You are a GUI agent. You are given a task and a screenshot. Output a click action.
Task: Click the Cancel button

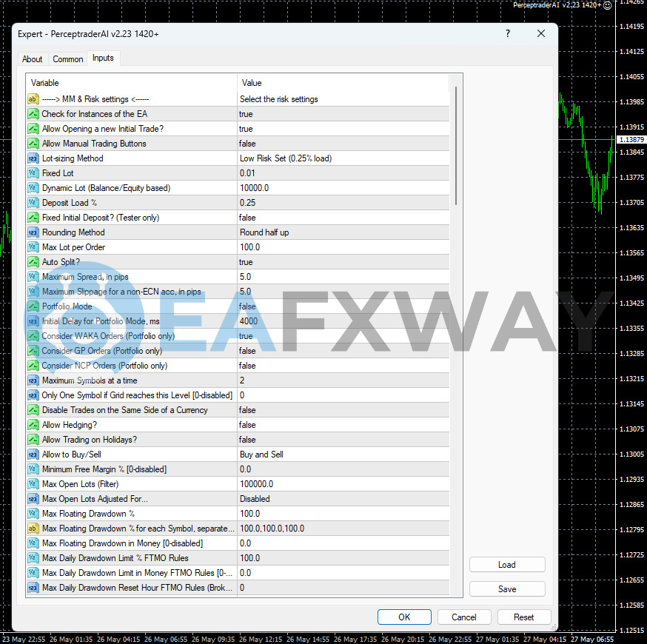(x=464, y=617)
